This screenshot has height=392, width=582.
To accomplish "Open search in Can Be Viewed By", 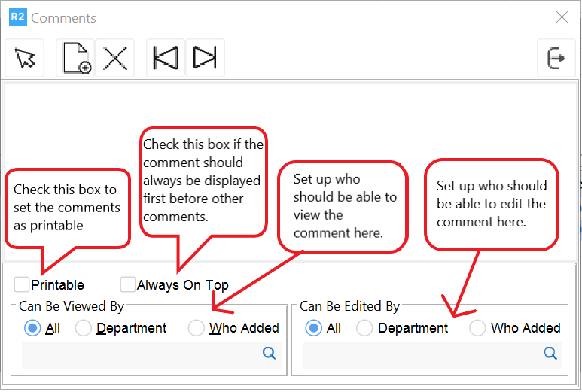I will 269,354.
